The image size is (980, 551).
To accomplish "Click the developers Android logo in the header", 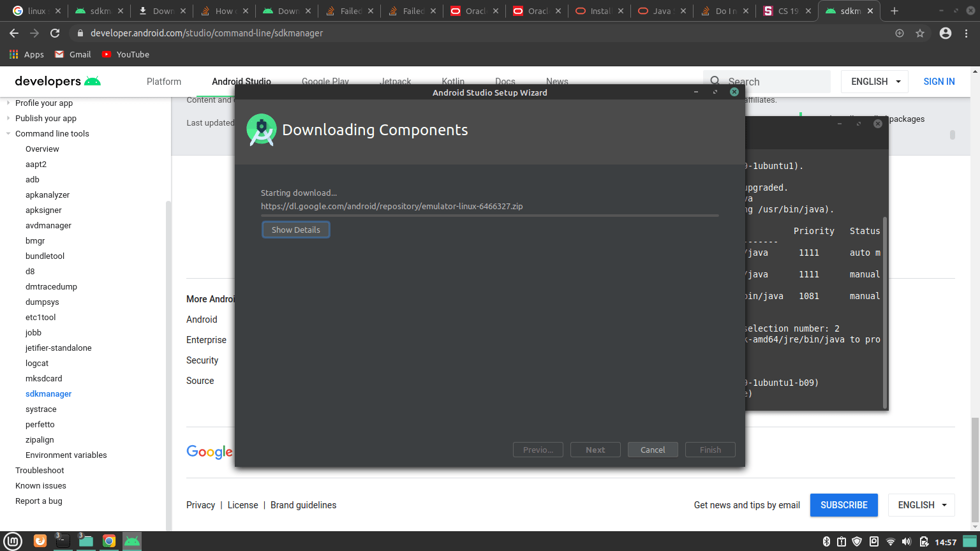I will (x=93, y=81).
